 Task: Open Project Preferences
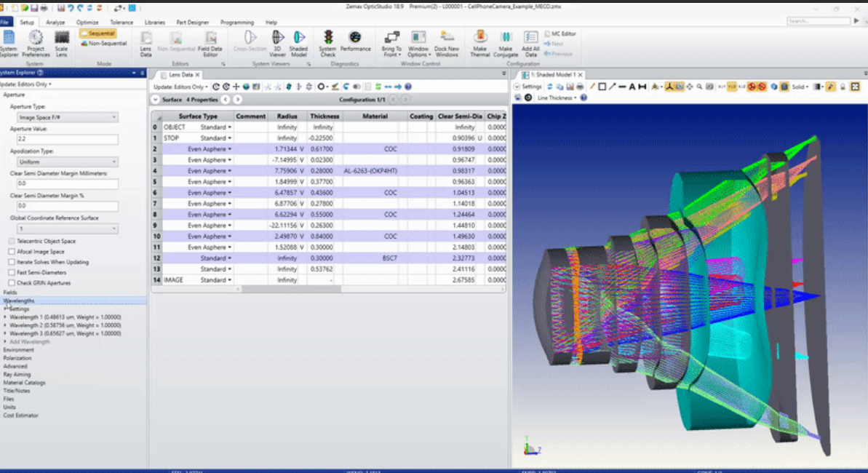(36, 44)
